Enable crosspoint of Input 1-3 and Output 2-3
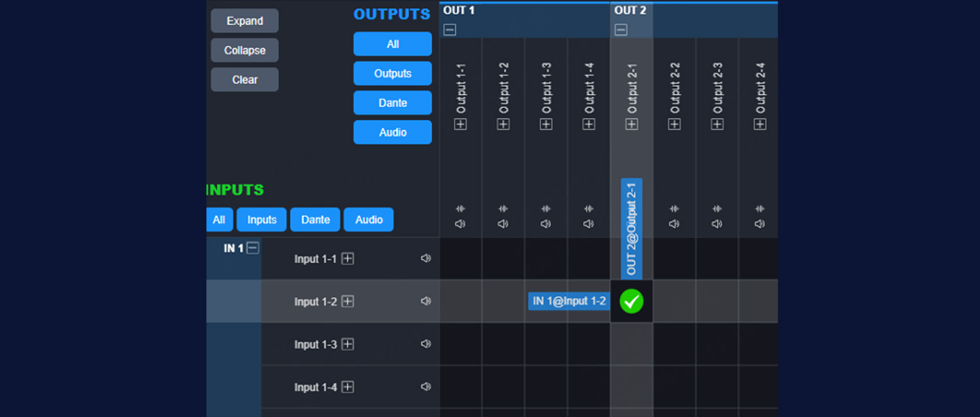 click(717, 344)
